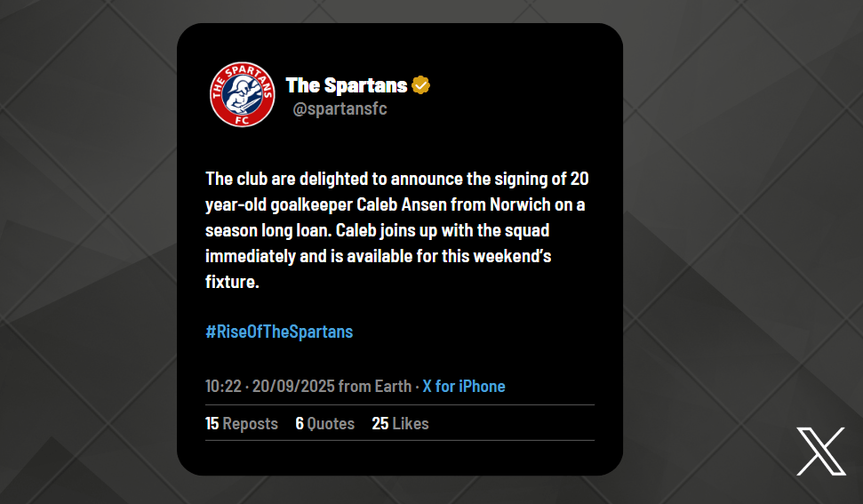Viewport: 863px width, 504px height.
Task: View the 15 Reposts list
Action: pyautogui.click(x=242, y=424)
